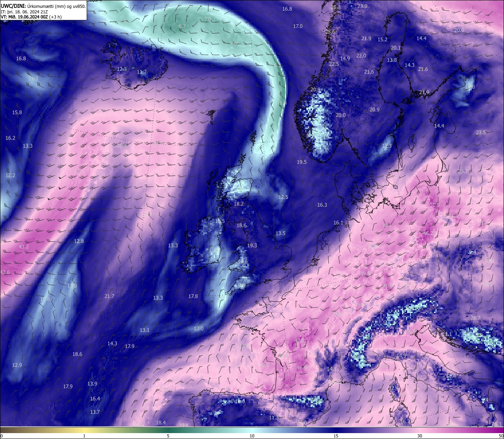Click the 17.0 value label
The width and height of the screenshot is (504, 439).
click(x=298, y=26)
